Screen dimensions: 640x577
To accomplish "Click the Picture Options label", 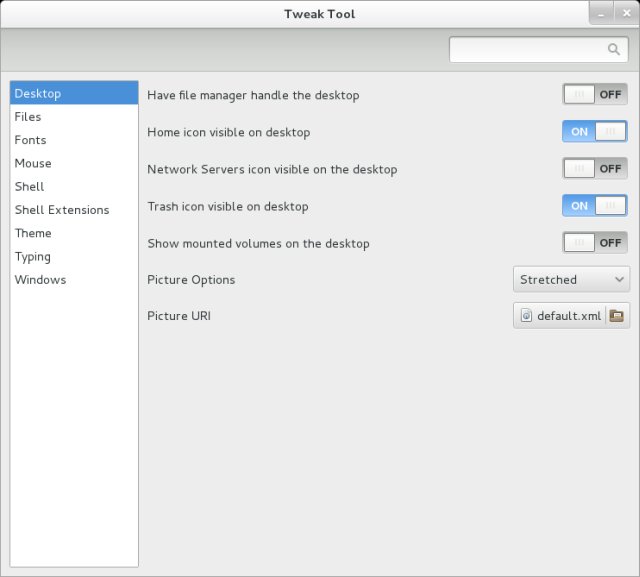I will [191, 280].
